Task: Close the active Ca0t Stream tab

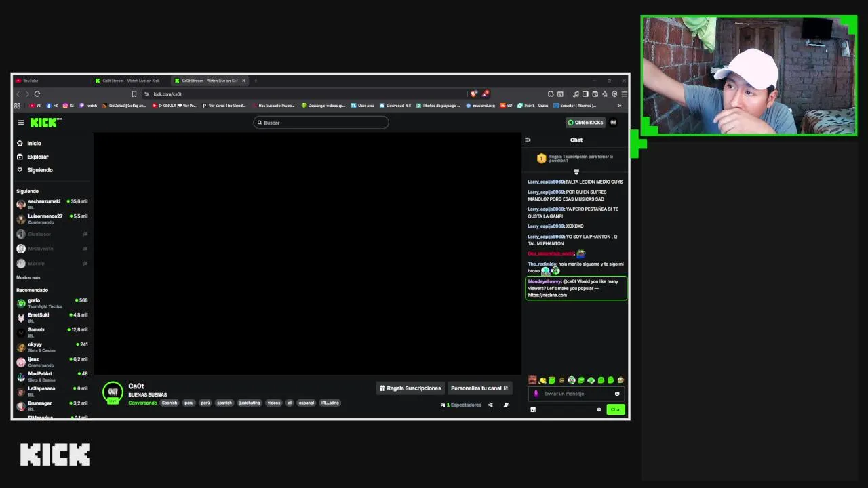Action: [x=243, y=81]
